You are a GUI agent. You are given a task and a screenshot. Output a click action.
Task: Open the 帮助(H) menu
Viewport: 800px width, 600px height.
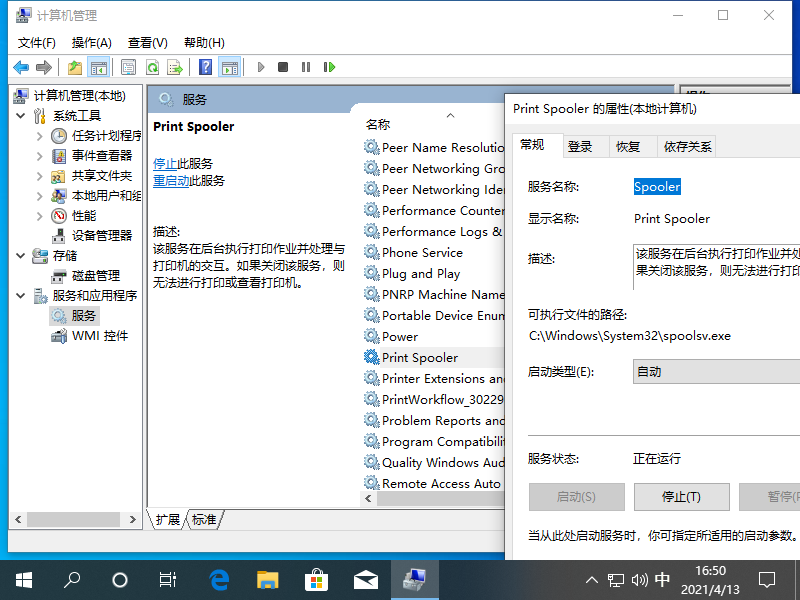pos(204,43)
